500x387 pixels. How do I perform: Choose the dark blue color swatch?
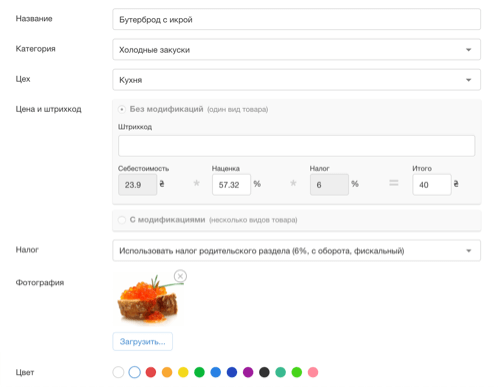point(232,372)
